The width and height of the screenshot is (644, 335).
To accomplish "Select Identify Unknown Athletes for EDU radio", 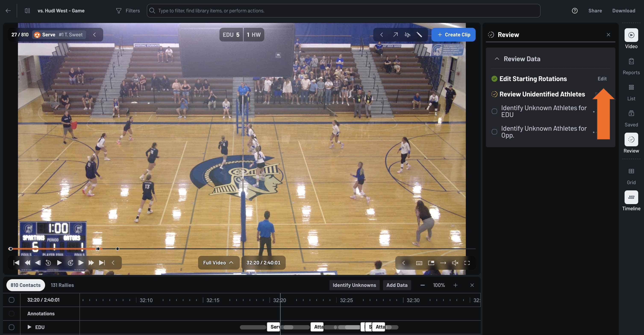I will click(x=494, y=111).
